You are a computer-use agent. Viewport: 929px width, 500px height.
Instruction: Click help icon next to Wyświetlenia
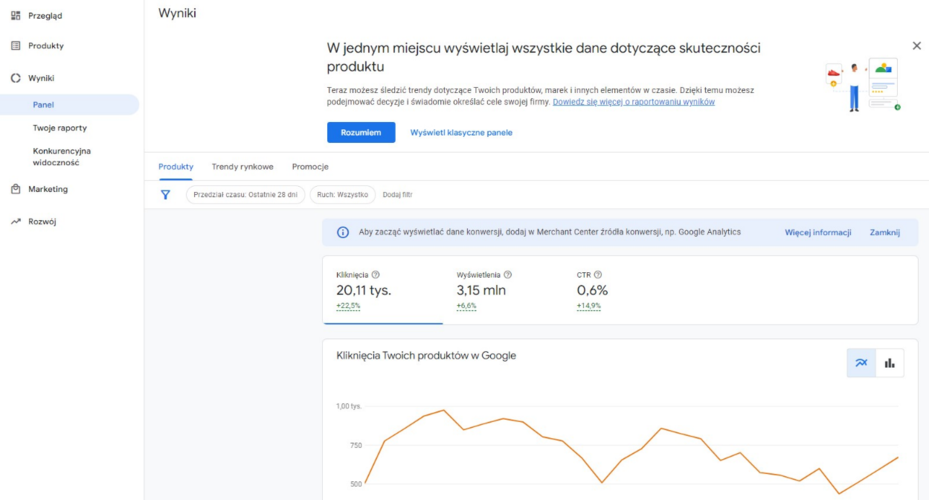point(508,275)
